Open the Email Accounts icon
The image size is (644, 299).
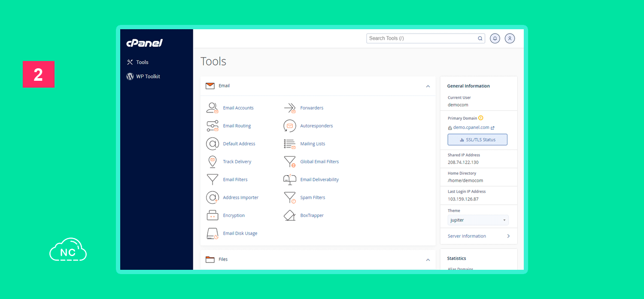point(213,108)
